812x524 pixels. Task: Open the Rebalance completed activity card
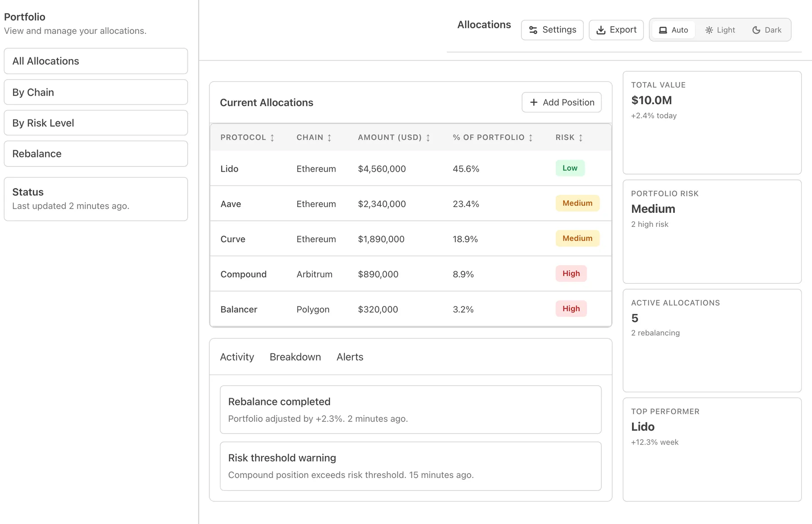[411, 409]
